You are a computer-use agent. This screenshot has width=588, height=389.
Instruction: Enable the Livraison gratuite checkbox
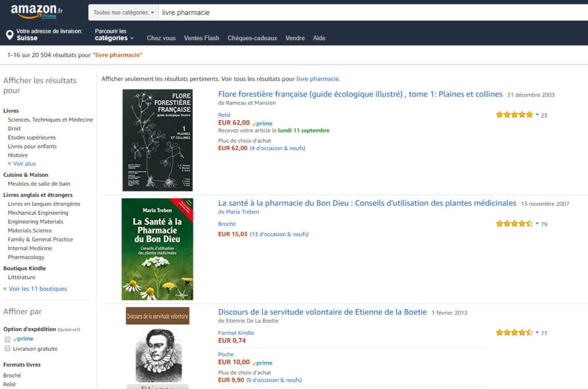[x=7, y=348]
